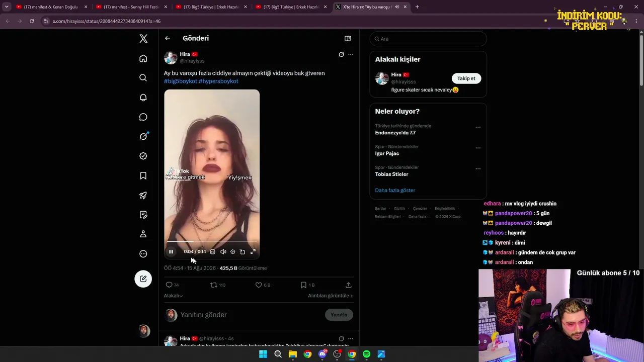Screen dimensions: 644x362
Task: Open the three-dot menu on Hira's post
Action: coord(351,54)
